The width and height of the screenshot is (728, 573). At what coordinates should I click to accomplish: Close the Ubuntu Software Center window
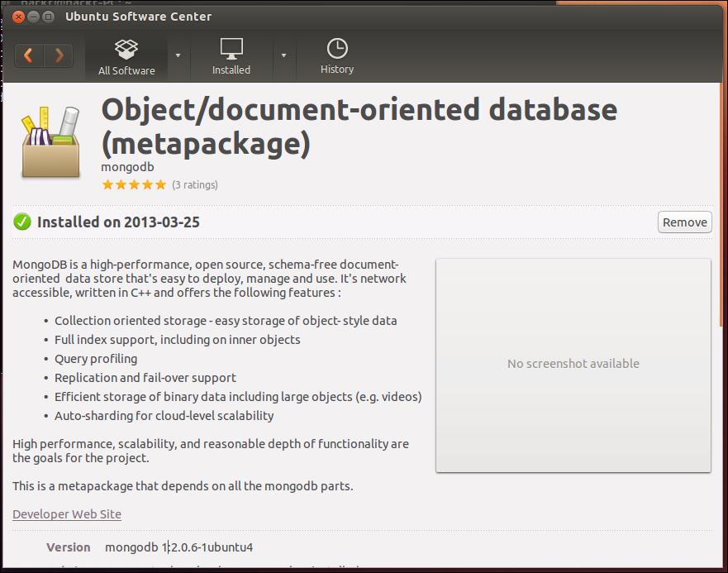18,17
